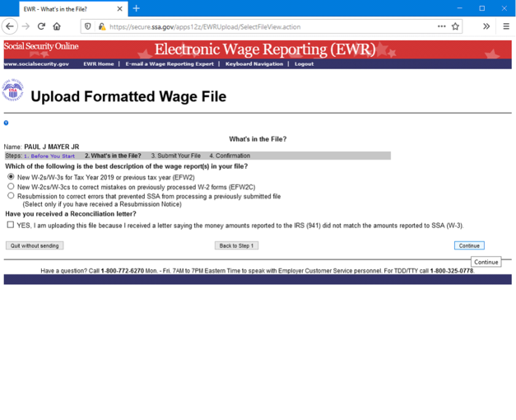This screenshot has width=516, height=420.
Task: Expand the toolbar overflow chevron
Action: coord(486,26)
